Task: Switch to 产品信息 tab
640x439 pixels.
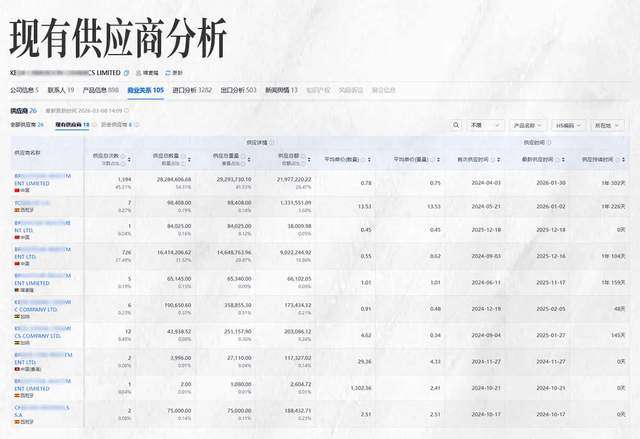Action: click(101, 90)
